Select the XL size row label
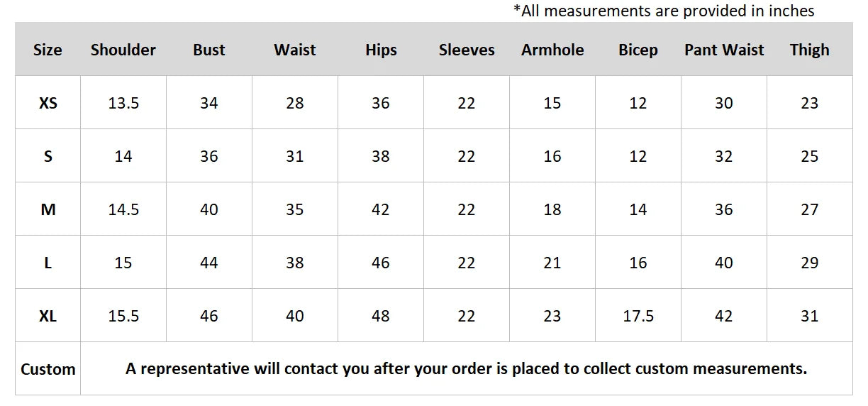 [x=48, y=316]
